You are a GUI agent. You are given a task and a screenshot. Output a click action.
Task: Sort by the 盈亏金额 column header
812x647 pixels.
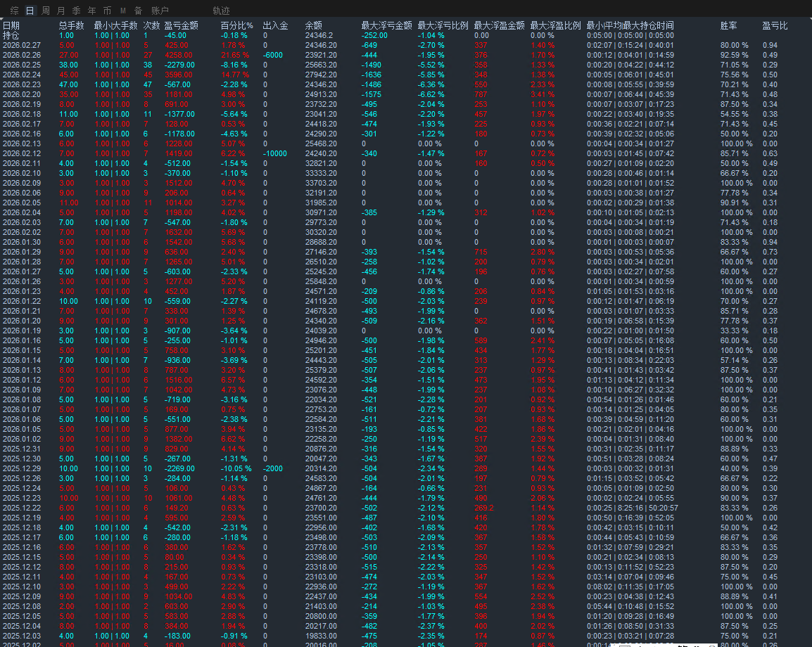(182, 25)
